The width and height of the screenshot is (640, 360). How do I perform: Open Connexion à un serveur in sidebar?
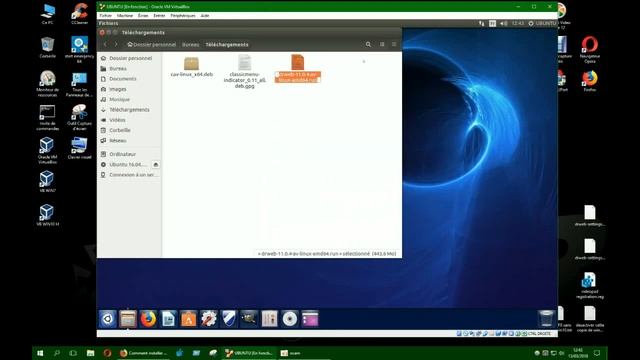(129, 175)
